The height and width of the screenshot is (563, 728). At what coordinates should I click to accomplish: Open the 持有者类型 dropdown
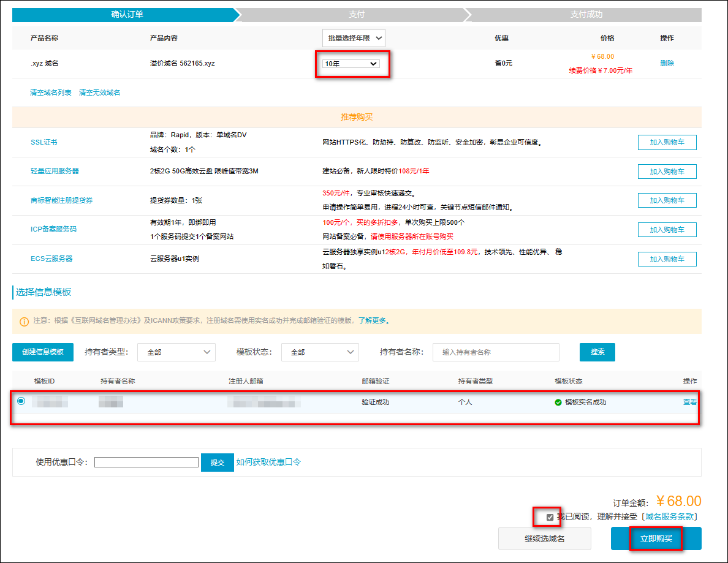tap(176, 352)
